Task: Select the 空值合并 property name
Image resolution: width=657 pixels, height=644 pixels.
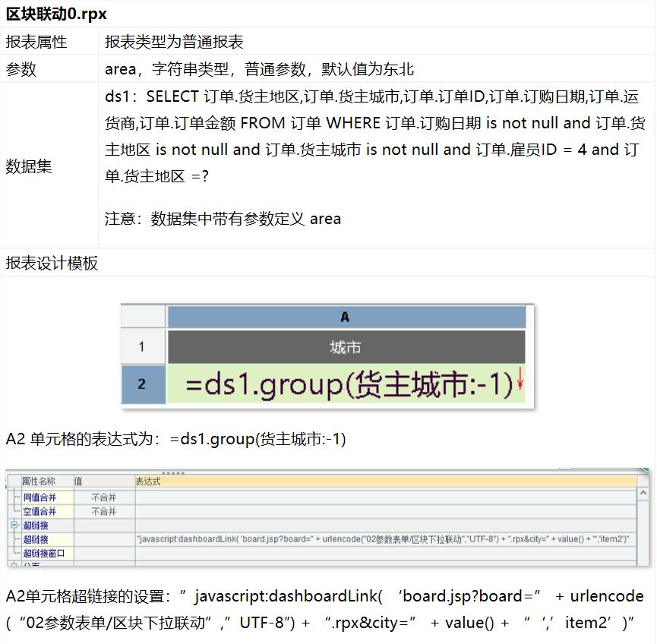Action: (x=39, y=511)
